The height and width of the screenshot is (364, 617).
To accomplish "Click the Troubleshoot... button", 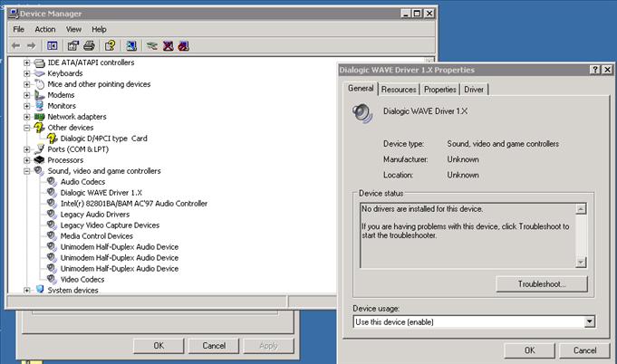I will [542, 284].
